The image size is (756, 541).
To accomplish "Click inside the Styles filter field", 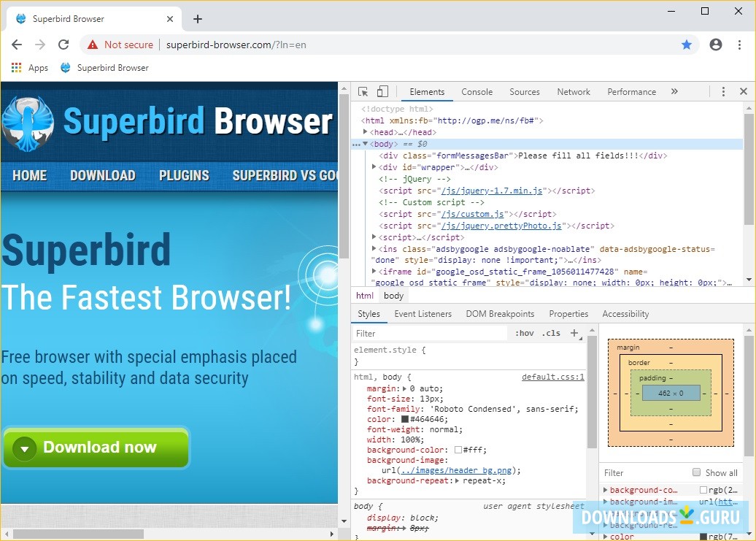I will coord(394,333).
